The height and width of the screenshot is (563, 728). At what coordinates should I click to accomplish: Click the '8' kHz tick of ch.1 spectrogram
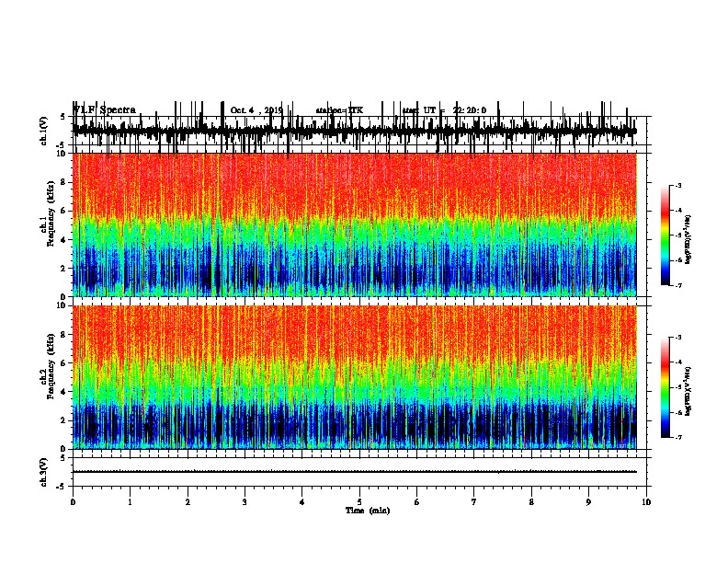click(63, 182)
